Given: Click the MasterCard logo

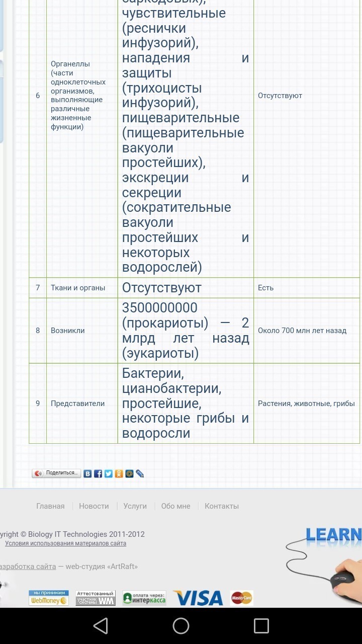Looking at the screenshot, I should click(242, 598).
